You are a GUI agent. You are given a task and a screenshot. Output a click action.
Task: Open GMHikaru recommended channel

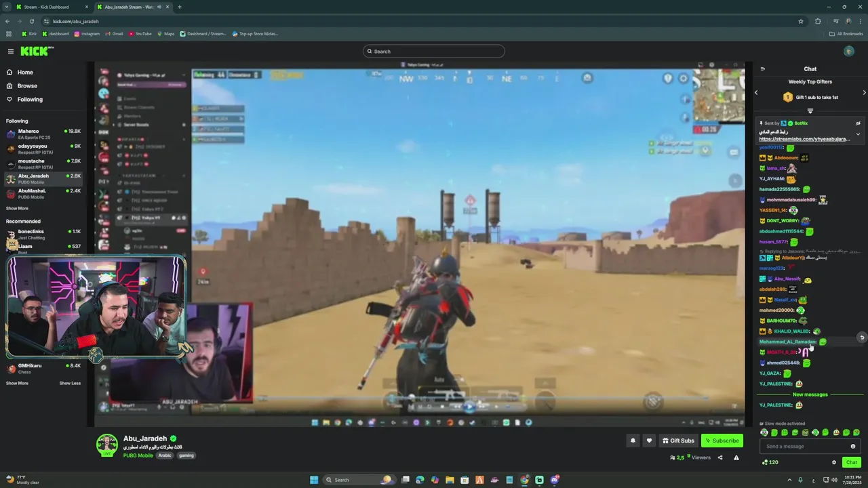[x=43, y=368]
